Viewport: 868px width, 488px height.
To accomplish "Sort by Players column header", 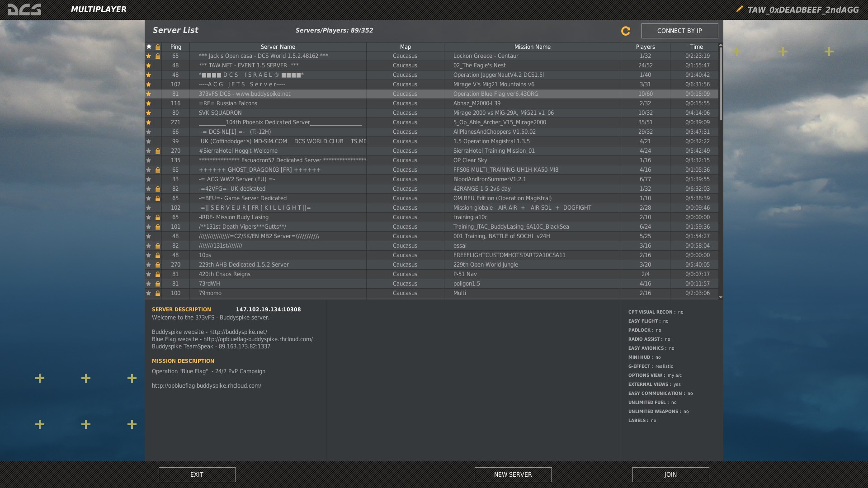I will [646, 47].
